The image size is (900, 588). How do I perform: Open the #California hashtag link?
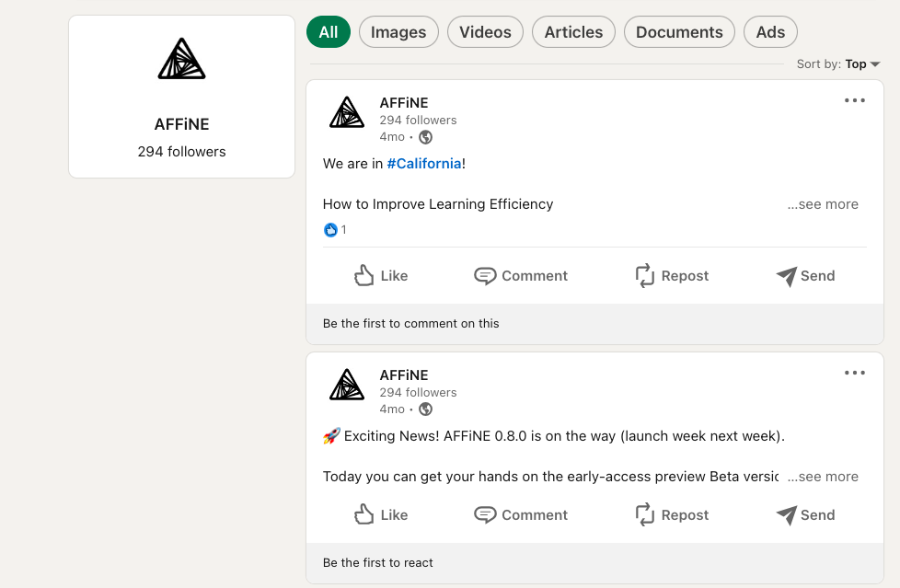[x=423, y=164]
